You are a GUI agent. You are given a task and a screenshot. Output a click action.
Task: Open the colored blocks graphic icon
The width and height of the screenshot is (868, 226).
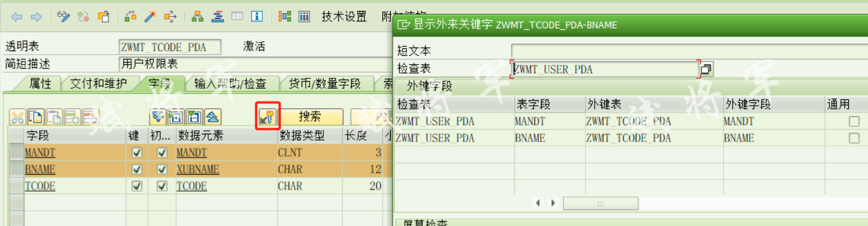pyautogui.click(x=284, y=17)
